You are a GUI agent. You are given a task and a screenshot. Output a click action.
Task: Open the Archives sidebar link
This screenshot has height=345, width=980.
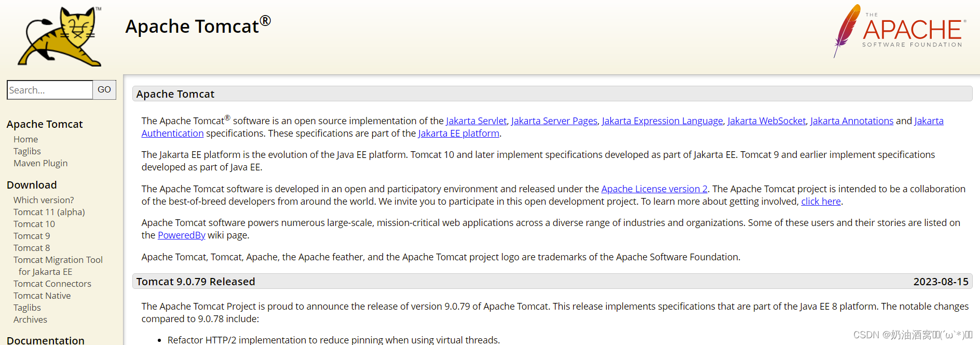point(30,320)
